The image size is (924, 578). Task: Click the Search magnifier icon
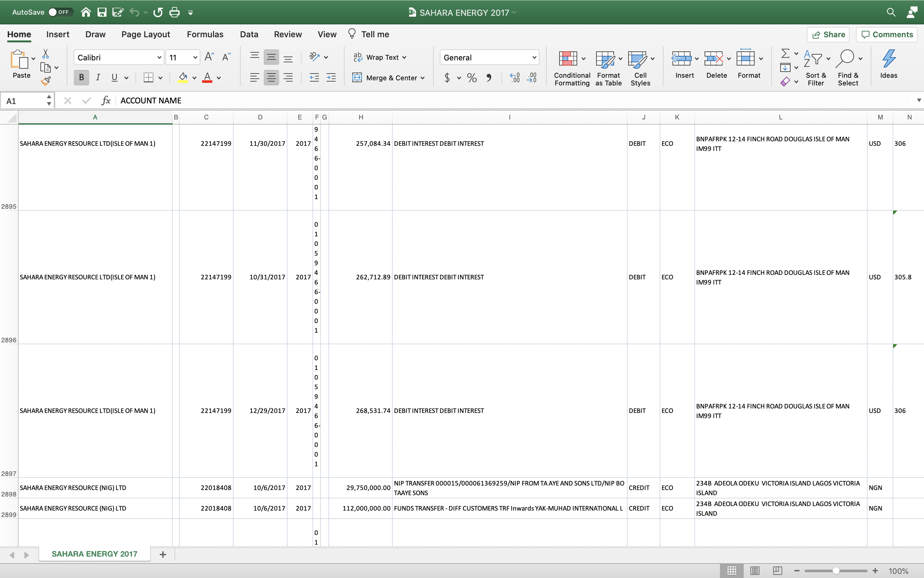(891, 12)
